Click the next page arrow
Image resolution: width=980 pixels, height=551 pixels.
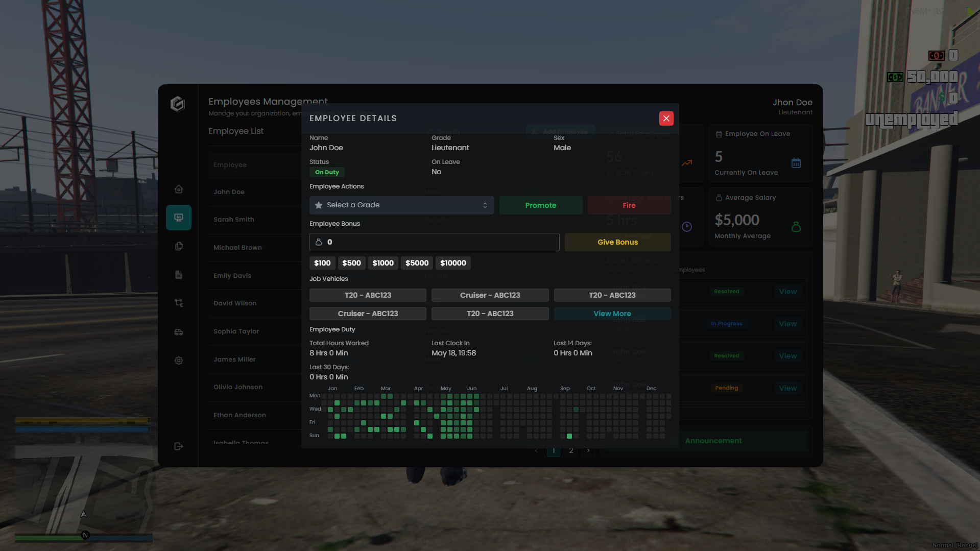point(588,450)
